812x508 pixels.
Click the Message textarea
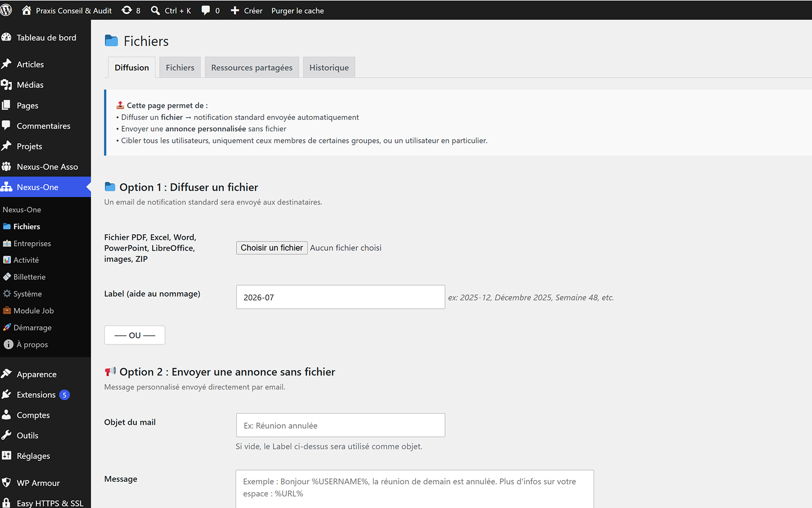pyautogui.click(x=415, y=489)
